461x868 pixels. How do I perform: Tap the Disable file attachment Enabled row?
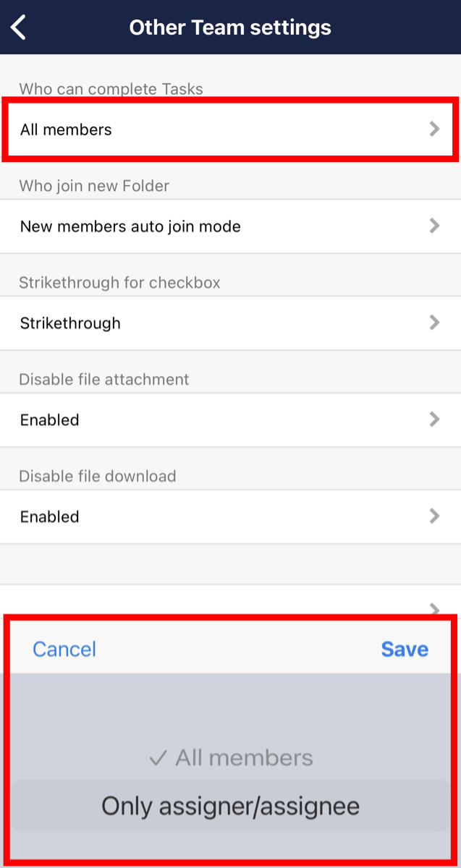click(x=230, y=419)
